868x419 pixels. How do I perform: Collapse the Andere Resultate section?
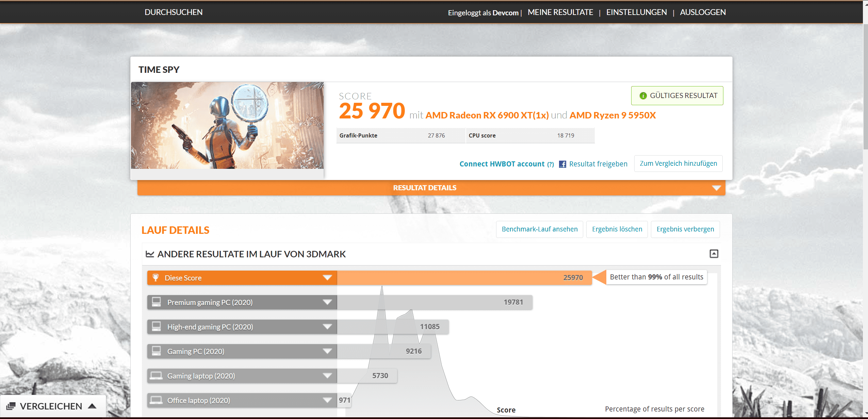pyautogui.click(x=714, y=254)
